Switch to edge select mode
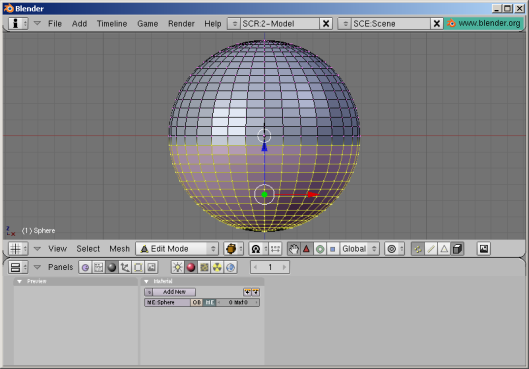Viewport: 529px width, 369px height. click(431, 249)
